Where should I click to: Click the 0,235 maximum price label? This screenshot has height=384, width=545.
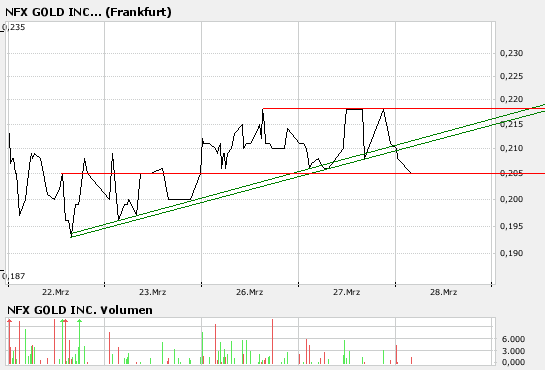click(14, 27)
